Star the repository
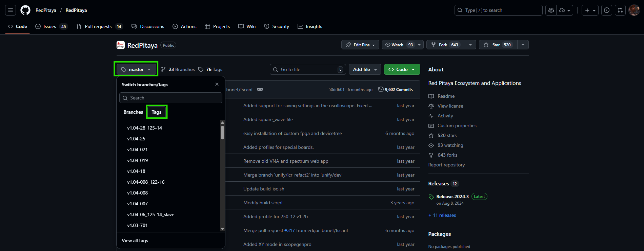 click(498, 45)
